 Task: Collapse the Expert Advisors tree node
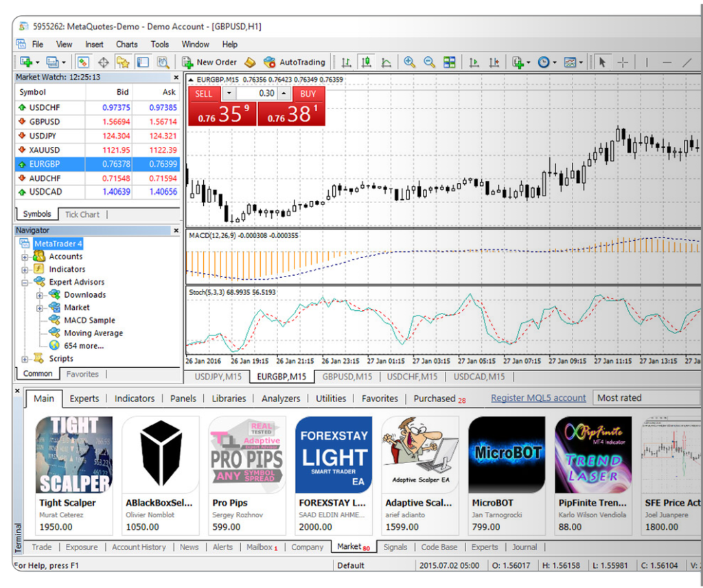coord(25,283)
